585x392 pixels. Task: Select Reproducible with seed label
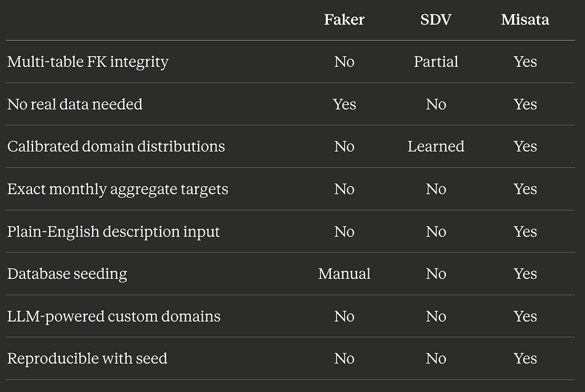(87, 358)
